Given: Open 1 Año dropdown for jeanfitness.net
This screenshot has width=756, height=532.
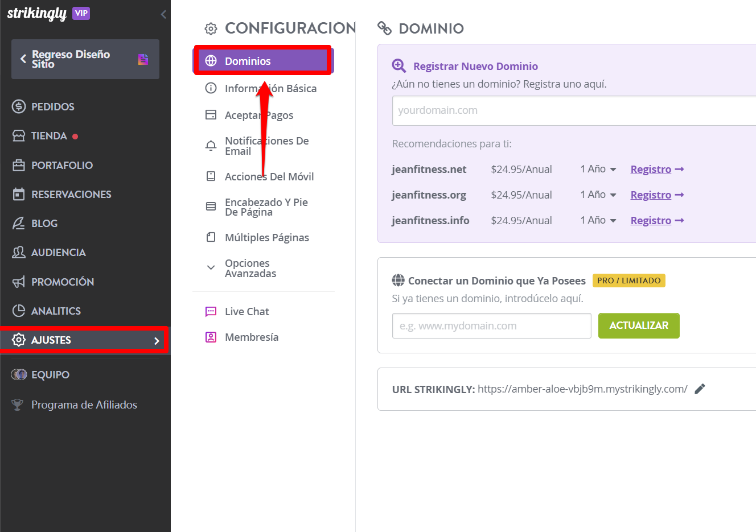Looking at the screenshot, I should click(598, 169).
